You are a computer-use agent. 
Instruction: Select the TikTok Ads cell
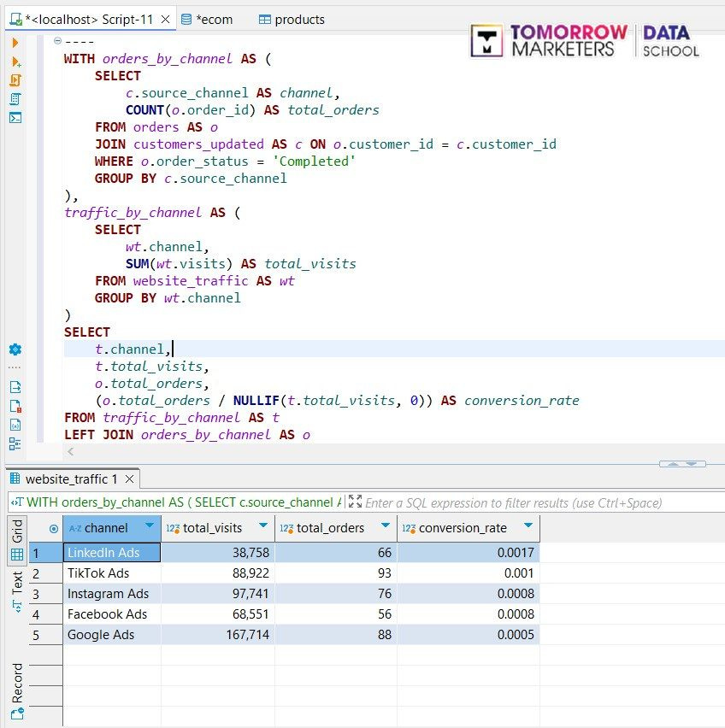coord(112,573)
